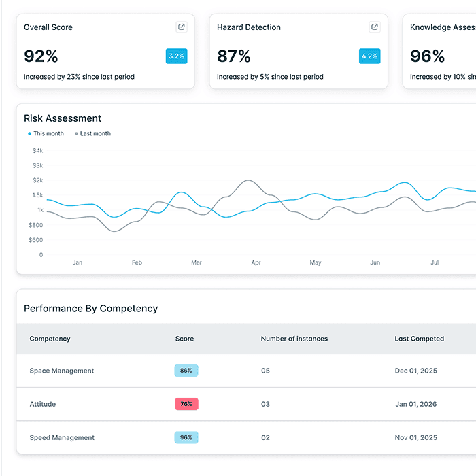The height and width of the screenshot is (476, 476).
Task: Click 'Increased by 23% since last period'
Action: pos(80,77)
